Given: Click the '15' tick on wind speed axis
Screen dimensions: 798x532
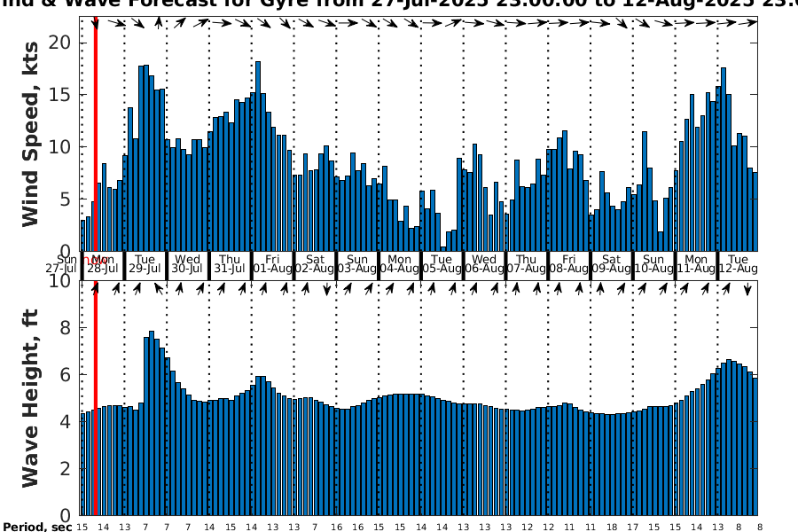Looking at the screenshot, I should [x=59, y=95].
